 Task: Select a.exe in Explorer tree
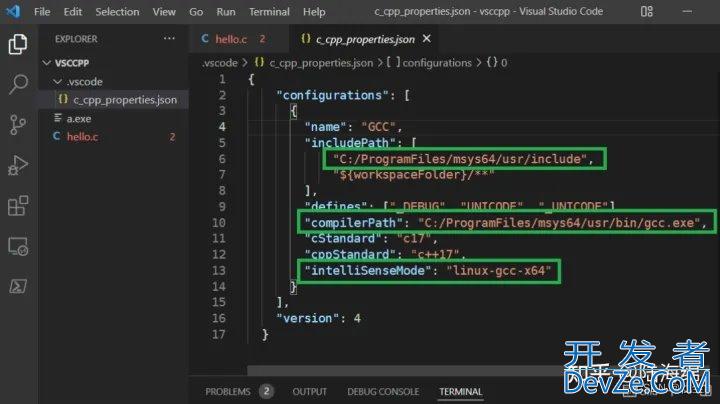coord(113,118)
